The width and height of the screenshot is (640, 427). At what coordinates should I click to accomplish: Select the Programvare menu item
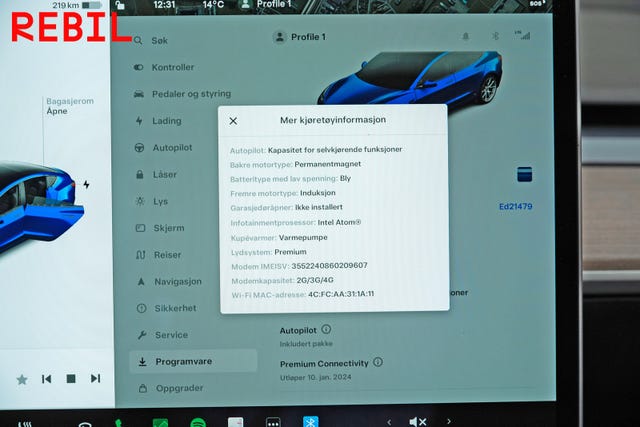(193, 361)
